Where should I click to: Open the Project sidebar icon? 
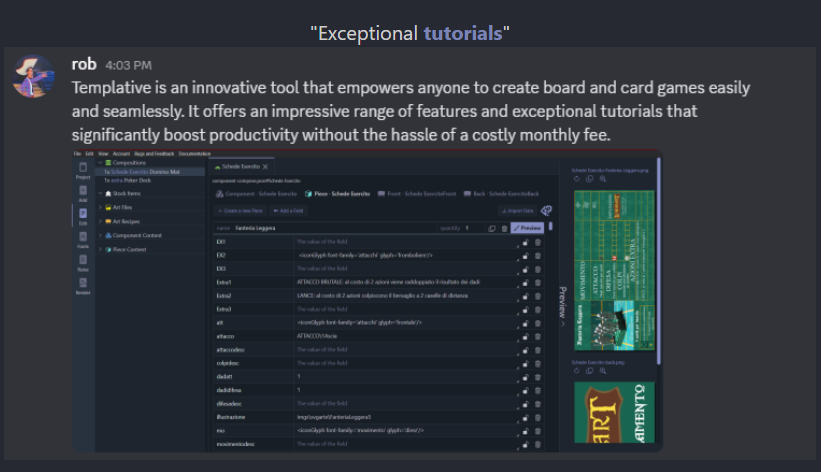pyautogui.click(x=83, y=170)
